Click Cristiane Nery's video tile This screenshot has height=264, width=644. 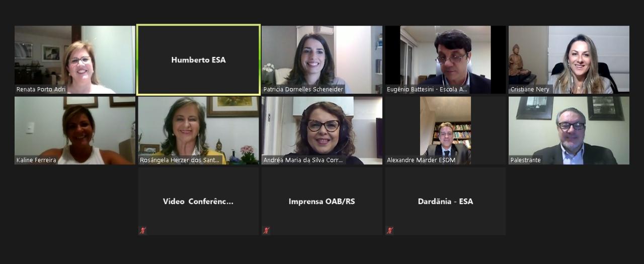pos(569,59)
